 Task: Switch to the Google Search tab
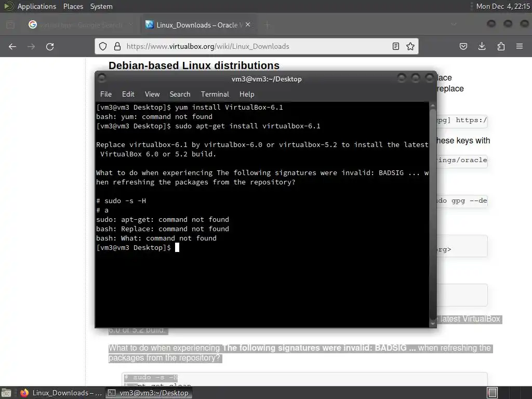click(x=81, y=25)
